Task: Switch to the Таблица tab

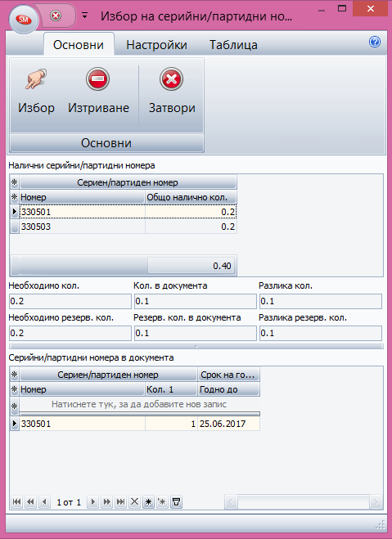Action: [x=233, y=45]
